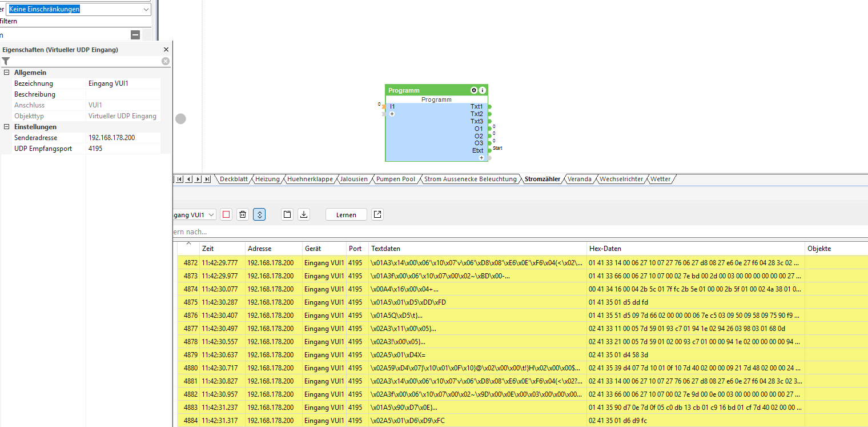Sort by the Port column header

click(357, 249)
